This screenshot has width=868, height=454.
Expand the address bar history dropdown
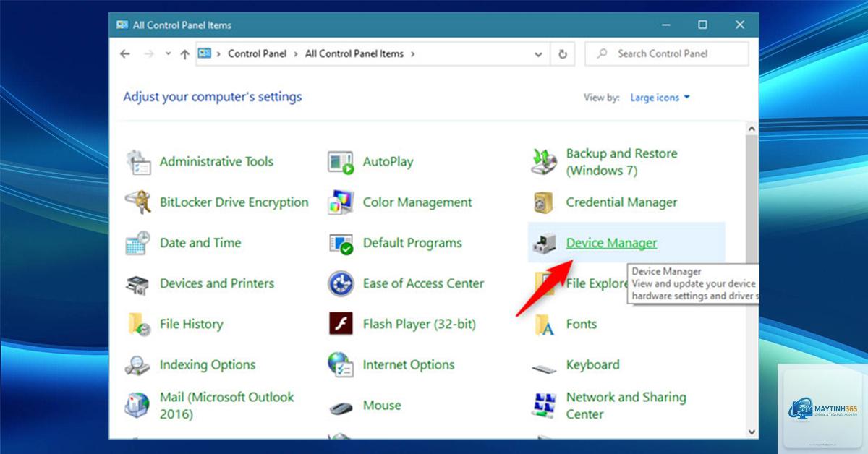(538, 53)
